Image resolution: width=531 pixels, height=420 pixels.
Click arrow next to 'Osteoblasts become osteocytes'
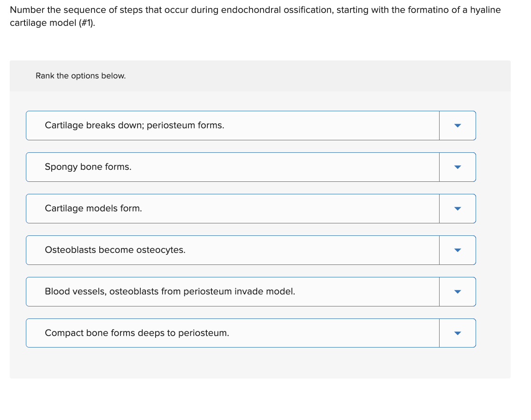click(x=457, y=250)
